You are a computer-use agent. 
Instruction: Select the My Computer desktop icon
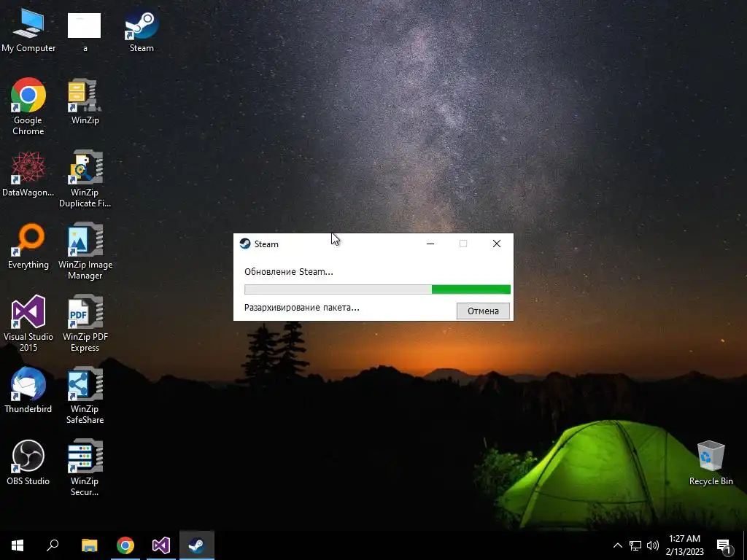(x=28, y=29)
